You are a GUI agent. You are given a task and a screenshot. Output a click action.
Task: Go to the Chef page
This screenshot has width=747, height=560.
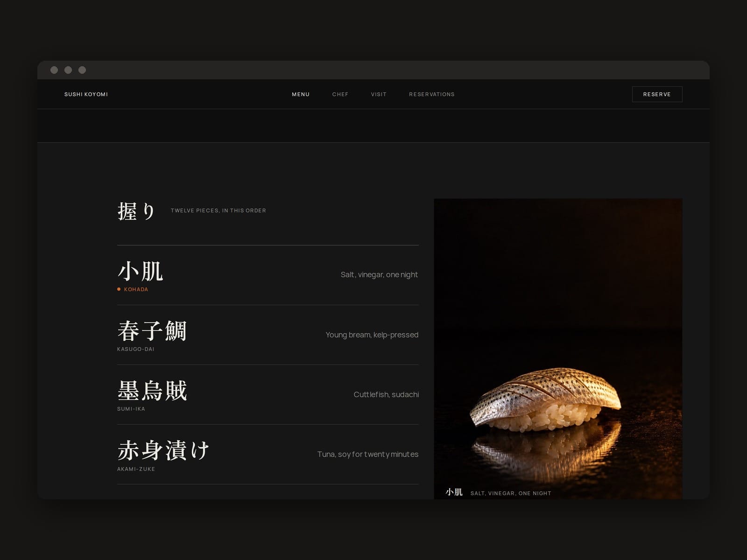[340, 94]
